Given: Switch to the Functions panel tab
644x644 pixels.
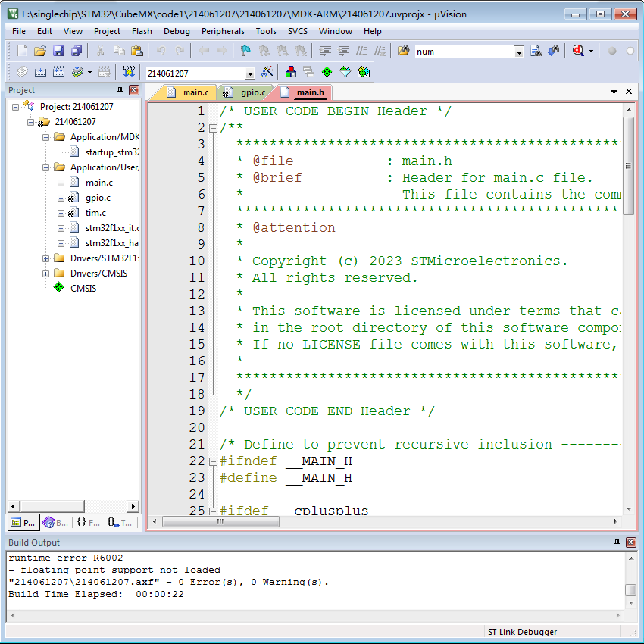Looking at the screenshot, I should [x=89, y=523].
